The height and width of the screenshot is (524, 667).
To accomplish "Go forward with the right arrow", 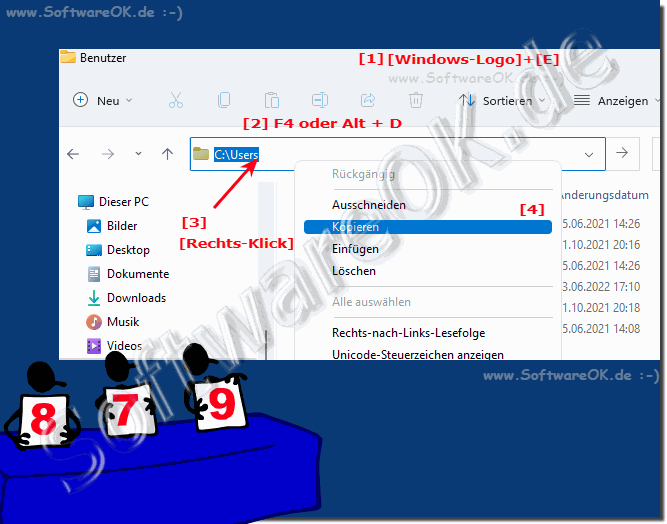I will (x=108, y=154).
